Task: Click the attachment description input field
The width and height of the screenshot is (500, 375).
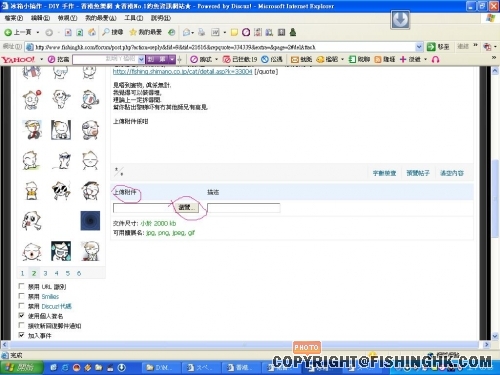Action: tap(244, 208)
